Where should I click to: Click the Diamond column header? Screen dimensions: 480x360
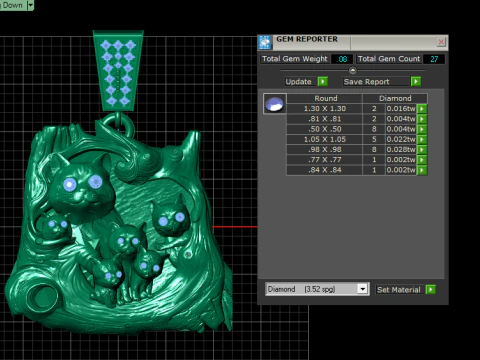click(395, 98)
